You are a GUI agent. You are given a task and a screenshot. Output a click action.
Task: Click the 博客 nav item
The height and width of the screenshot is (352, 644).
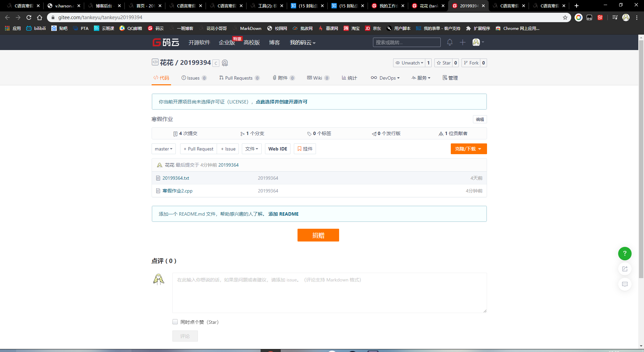tap(274, 42)
